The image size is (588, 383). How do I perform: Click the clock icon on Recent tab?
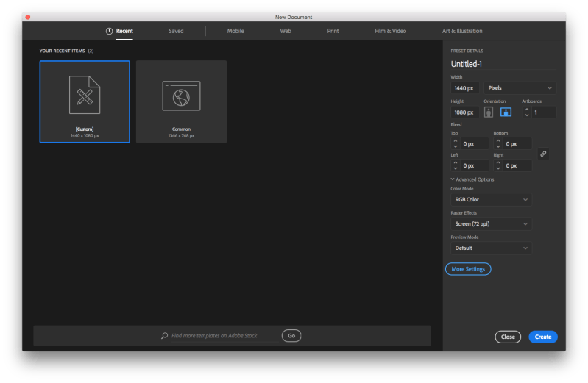pyautogui.click(x=109, y=31)
